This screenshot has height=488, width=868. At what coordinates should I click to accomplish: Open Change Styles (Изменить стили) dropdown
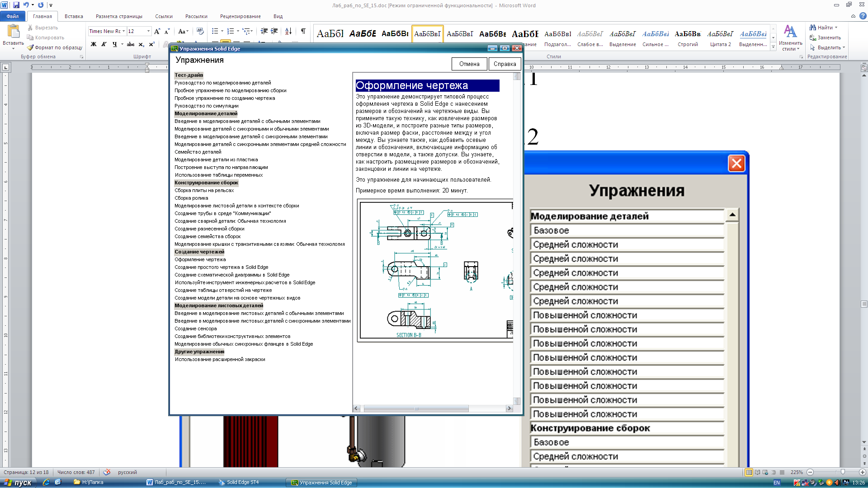point(790,38)
